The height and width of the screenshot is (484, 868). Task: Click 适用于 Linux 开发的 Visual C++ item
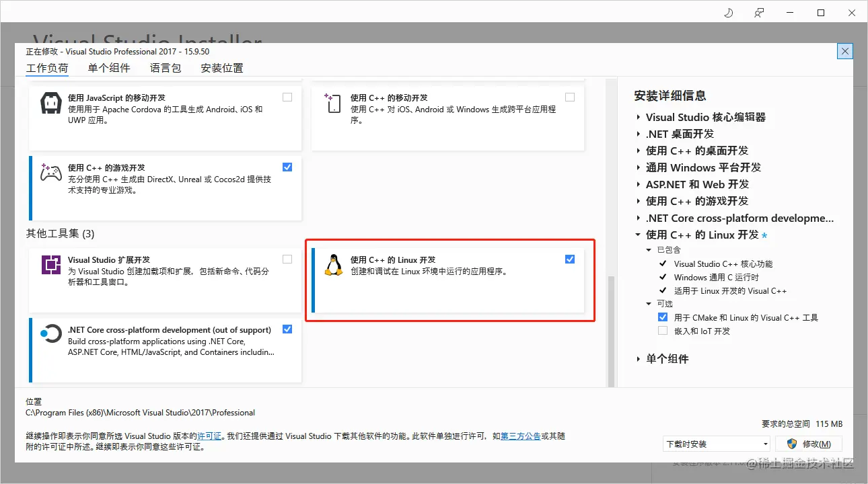[x=731, y=291]
